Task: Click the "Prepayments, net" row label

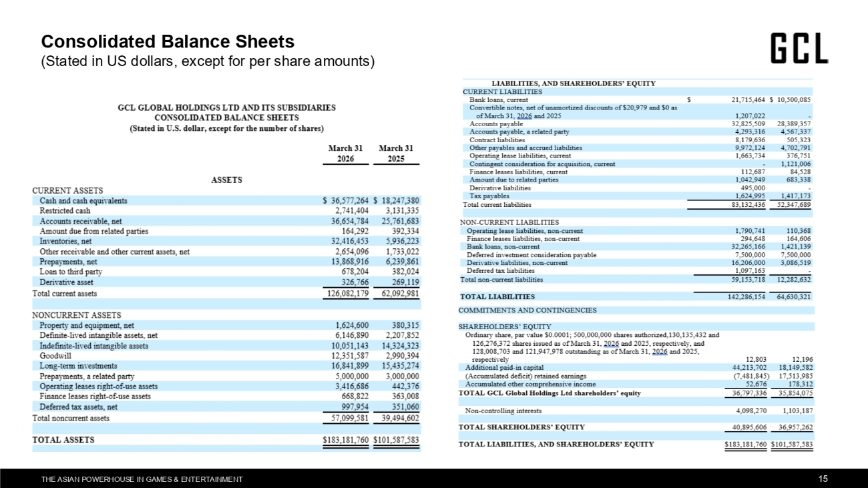Action: pyautogui.click(x=69, y=262)
